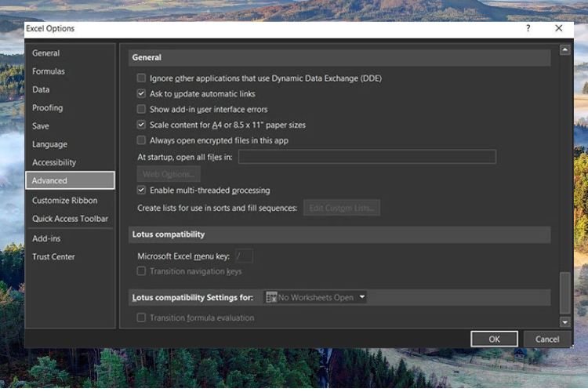Click the General section heading

(x=147, y=58)
